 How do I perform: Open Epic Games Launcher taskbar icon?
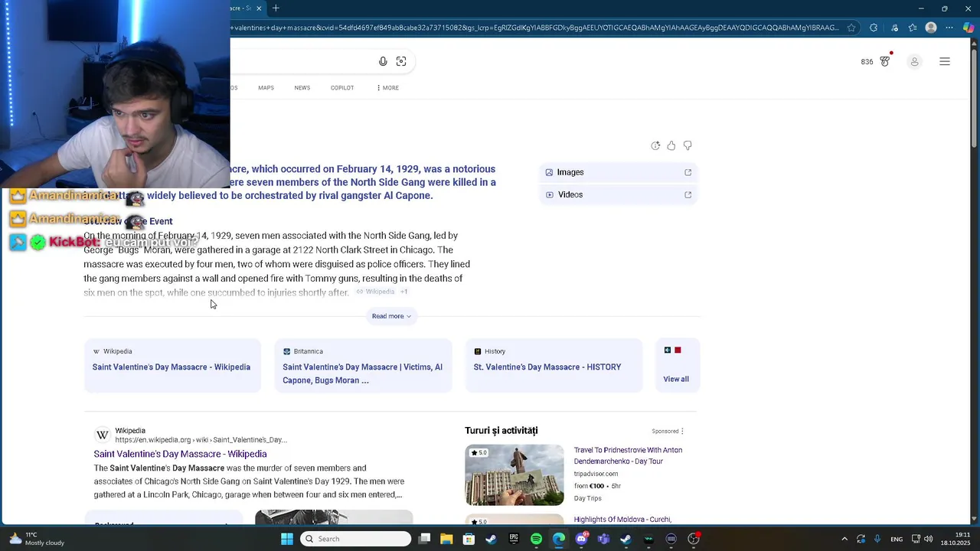(x=514, y=539)
